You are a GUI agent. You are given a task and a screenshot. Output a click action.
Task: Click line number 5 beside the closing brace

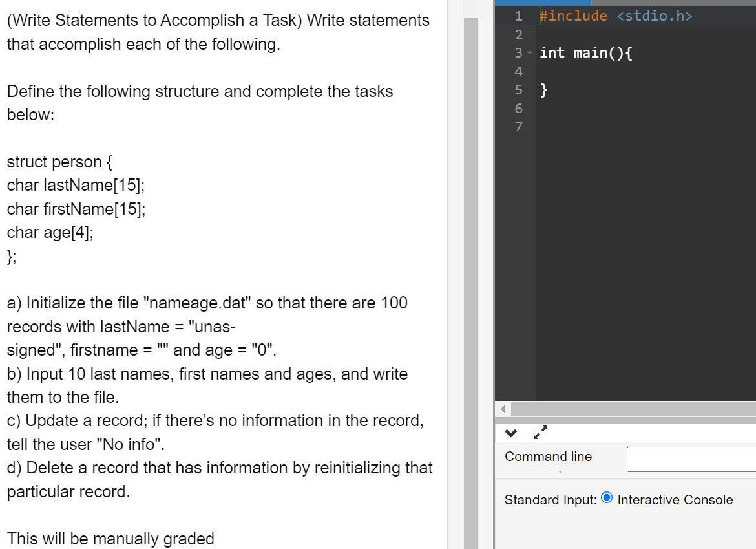(518, 90)
